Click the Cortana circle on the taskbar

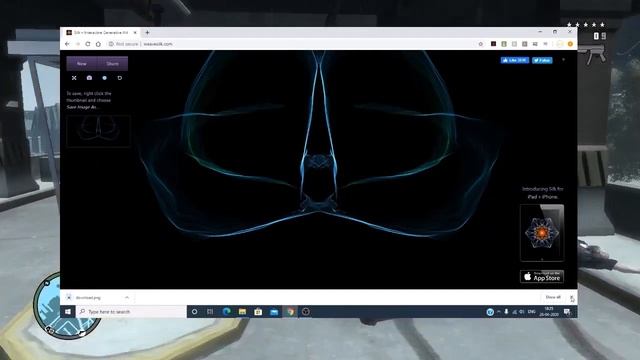195,312
